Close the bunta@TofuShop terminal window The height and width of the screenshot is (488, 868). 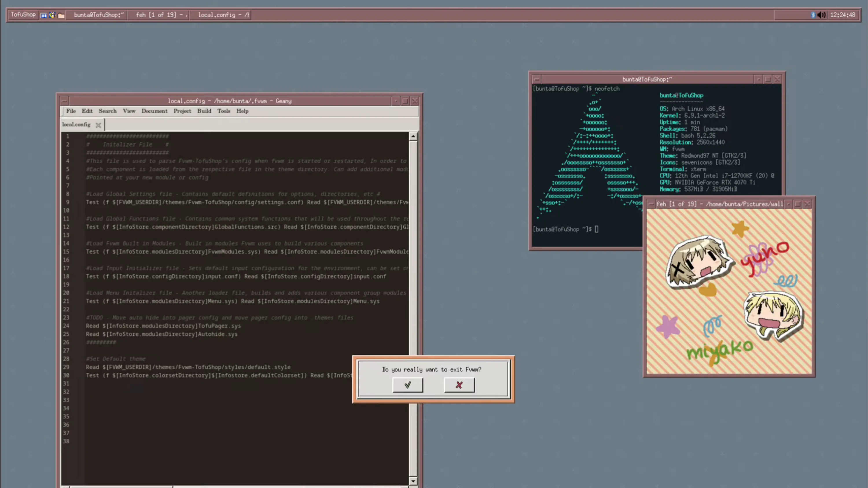[777, 80]
